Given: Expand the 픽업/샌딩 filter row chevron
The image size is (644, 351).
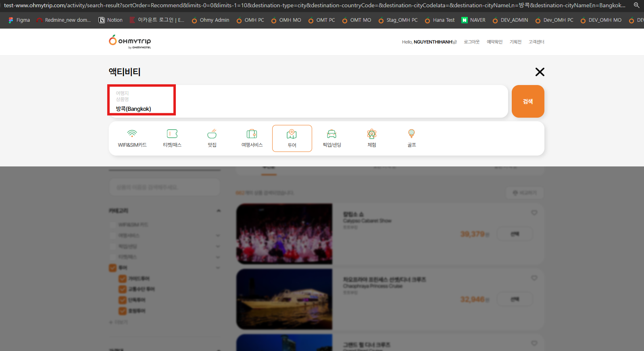Looking at the screenshot, I should click(218, 246).
